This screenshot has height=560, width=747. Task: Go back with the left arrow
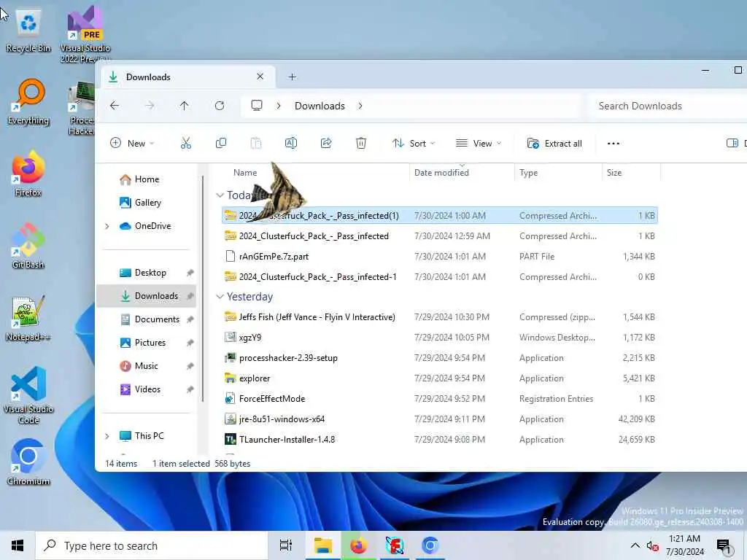[x=115, y=106]
